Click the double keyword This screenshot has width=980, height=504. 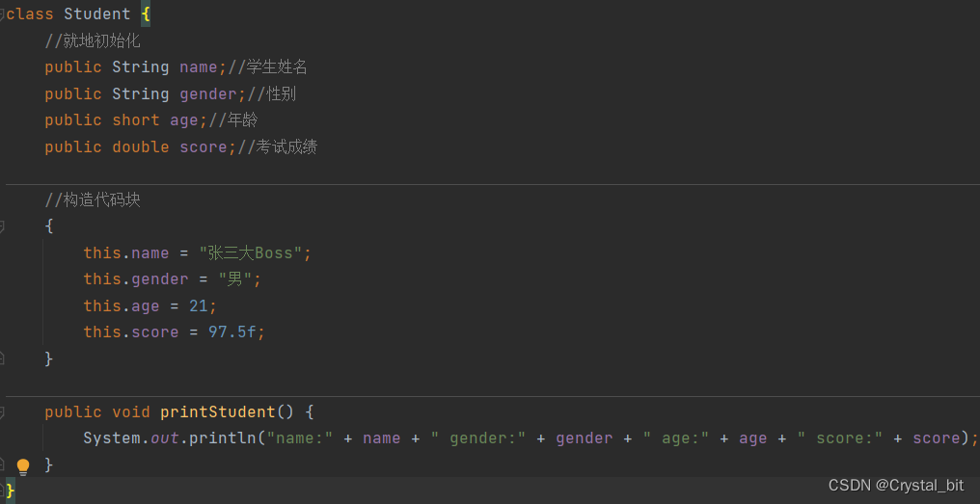(x=141, y=147)
